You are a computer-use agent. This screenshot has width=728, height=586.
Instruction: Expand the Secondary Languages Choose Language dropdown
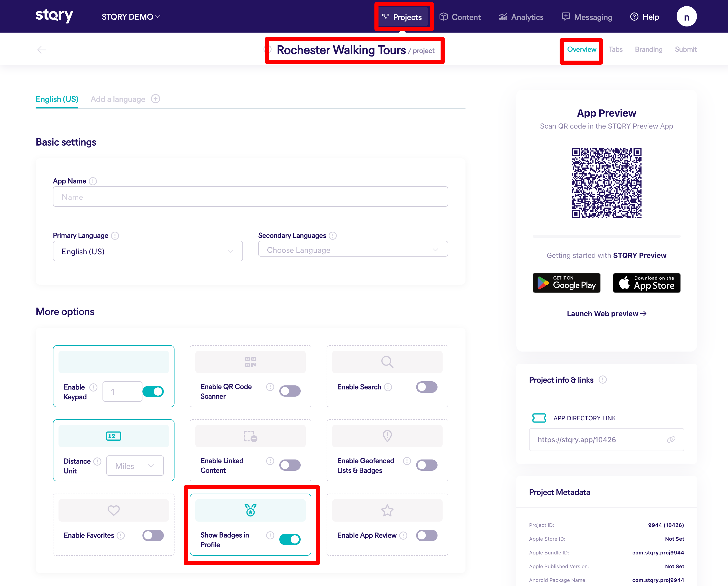tap(353, 250)
